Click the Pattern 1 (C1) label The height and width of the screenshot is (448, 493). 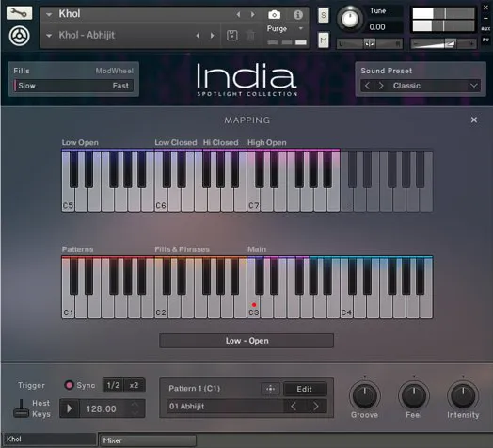tap(195, 388)
